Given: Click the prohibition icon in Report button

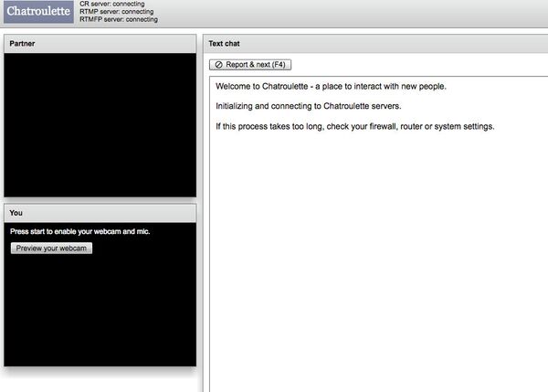Looking at the screenshot, I should click(x=219, y=65).
